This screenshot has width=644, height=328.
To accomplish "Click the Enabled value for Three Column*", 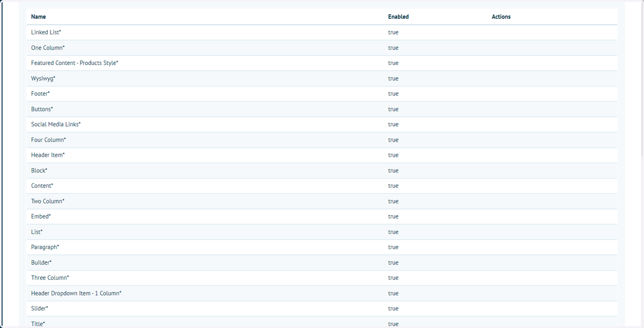I will pos(393,278).
